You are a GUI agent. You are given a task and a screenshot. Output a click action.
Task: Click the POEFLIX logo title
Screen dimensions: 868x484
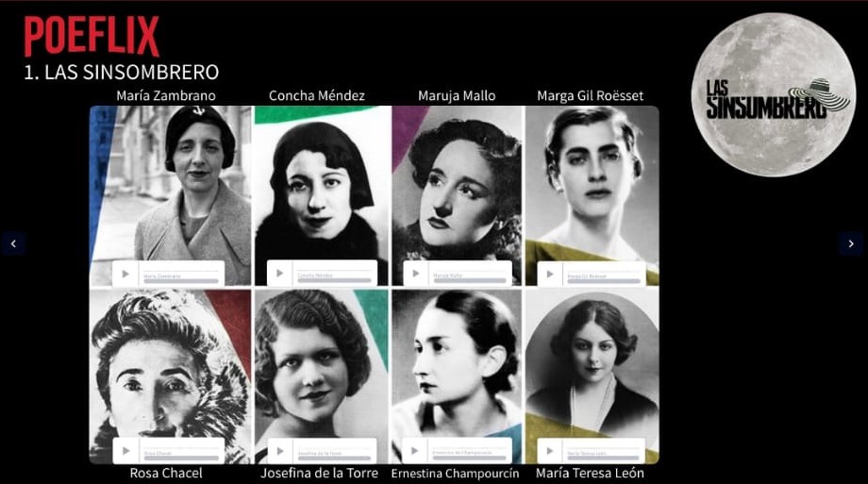click(92, 36)
